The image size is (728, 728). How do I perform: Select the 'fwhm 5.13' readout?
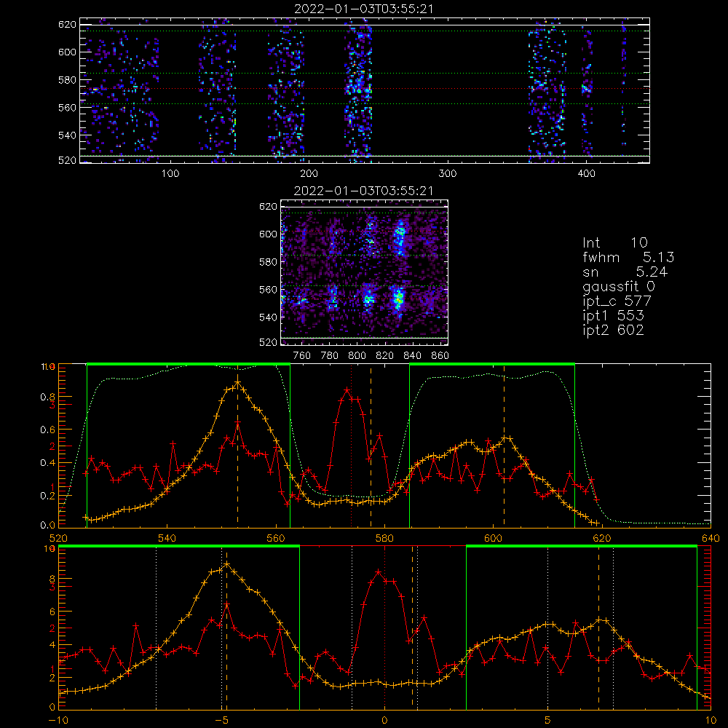(628, 257)
